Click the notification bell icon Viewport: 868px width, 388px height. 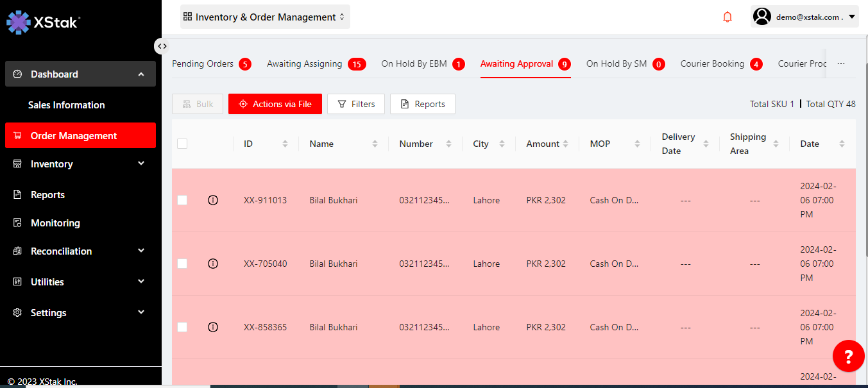pyautogui.click(x=728, y=17)
